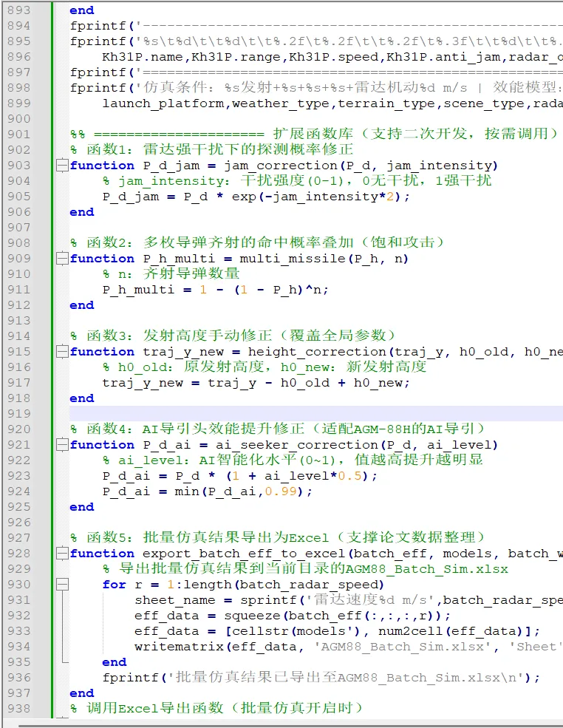Select line number 938
563x728 pixels.
[x=19, y=709]
